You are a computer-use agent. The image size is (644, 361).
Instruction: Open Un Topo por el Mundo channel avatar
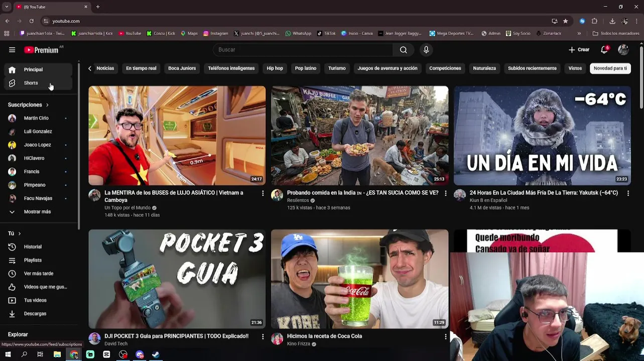coord(94,196)
